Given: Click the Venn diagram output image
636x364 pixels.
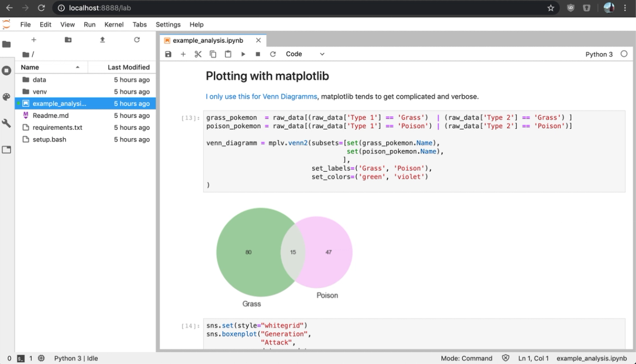Looking at the screenshot, I should coord(284,258).
